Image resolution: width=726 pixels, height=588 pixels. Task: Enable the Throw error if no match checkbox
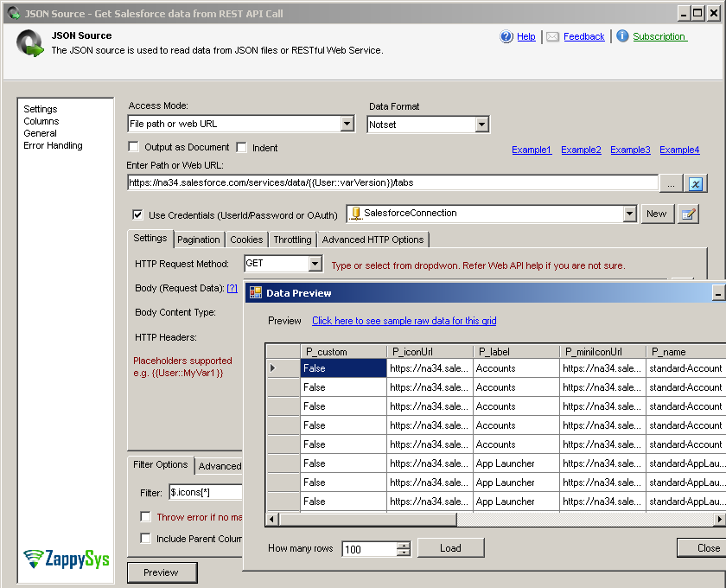click(145, 516)
